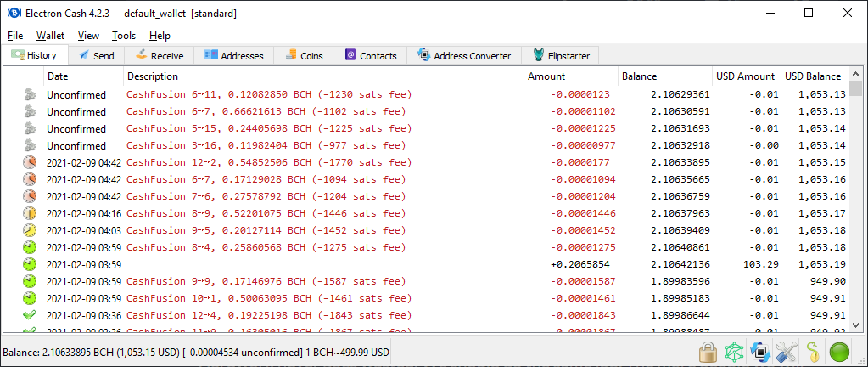The image size is (868, 367).
Task: Select the amount -0.00001204
Action: (583, 197)
